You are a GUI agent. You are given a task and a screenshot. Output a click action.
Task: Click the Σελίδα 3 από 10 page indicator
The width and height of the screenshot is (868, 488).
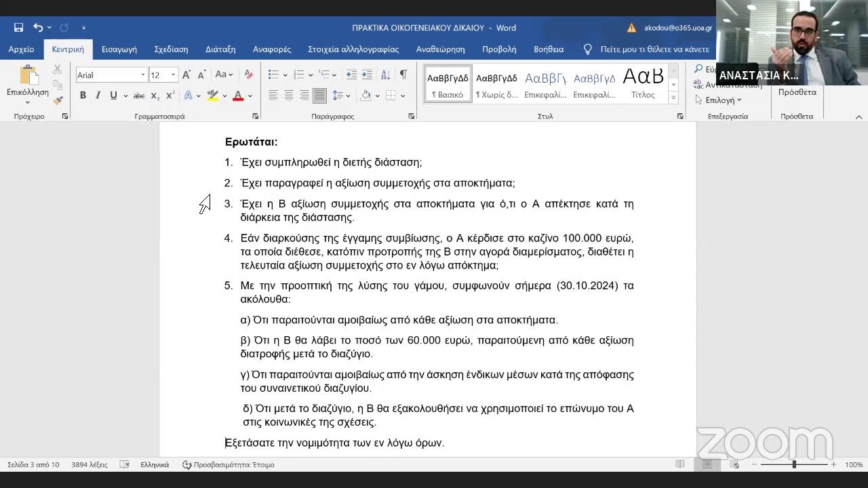(33, 465)
